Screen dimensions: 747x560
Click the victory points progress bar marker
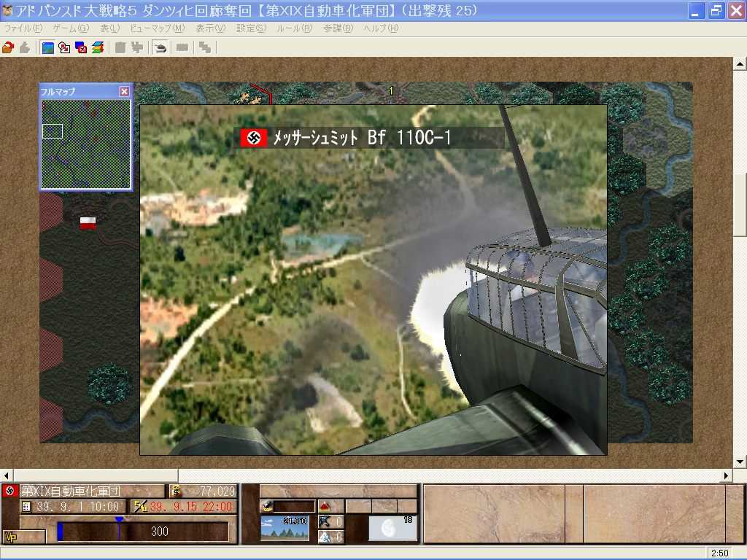(x=119, y=520)
